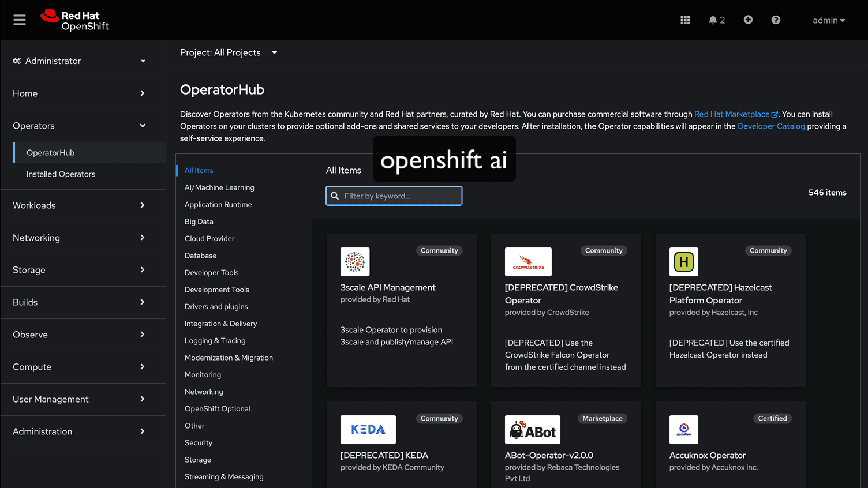This screenshot has height=488, width=868.
Task: Click the Administrator perspective cog icon
Action: [17, 61]
